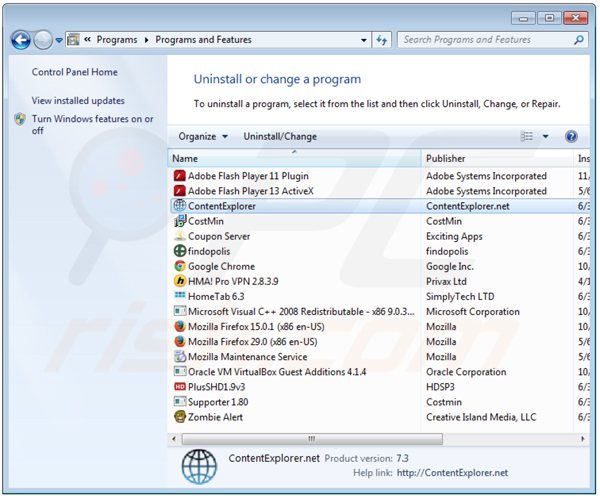Click Adobe Flash Player 13 ActiveX icon

pyautogui.click(x=179, y=191)
